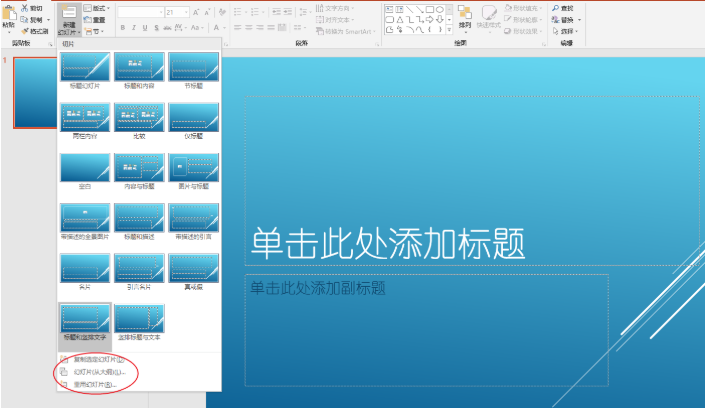Click the Reset (重置) slide icon
The height and width of the screenshot is (408, 705).
(x=87, y=19)
